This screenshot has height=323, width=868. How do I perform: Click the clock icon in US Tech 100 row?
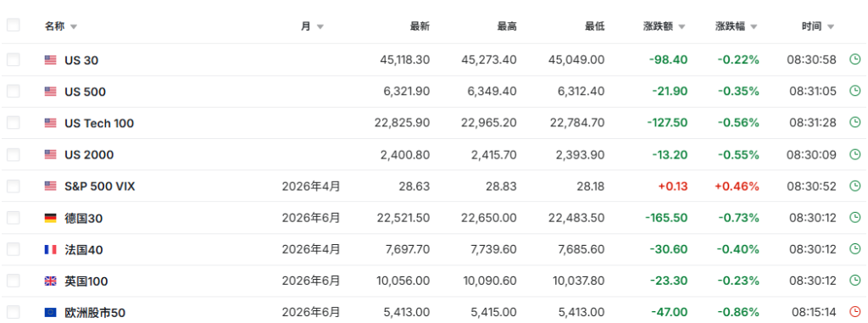coord(854,122)
